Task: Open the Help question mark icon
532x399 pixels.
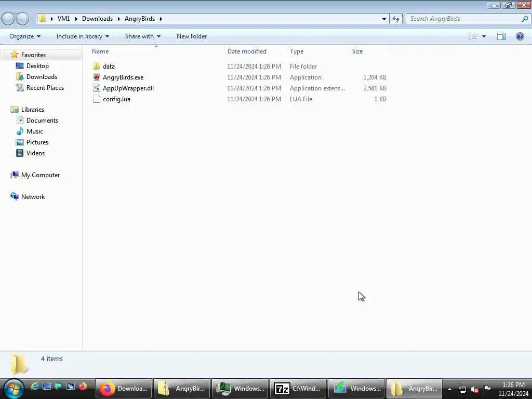Action: tap(520, 36)
